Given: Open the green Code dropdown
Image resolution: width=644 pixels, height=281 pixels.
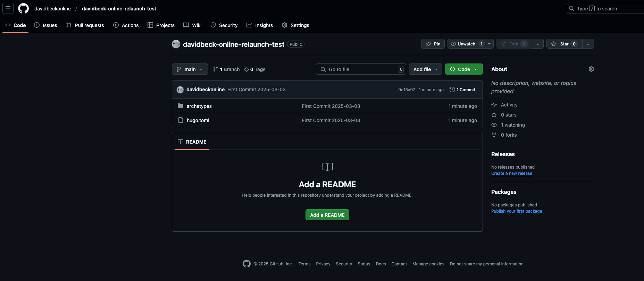Looking at the screenshot, I should tap(464, 69).
